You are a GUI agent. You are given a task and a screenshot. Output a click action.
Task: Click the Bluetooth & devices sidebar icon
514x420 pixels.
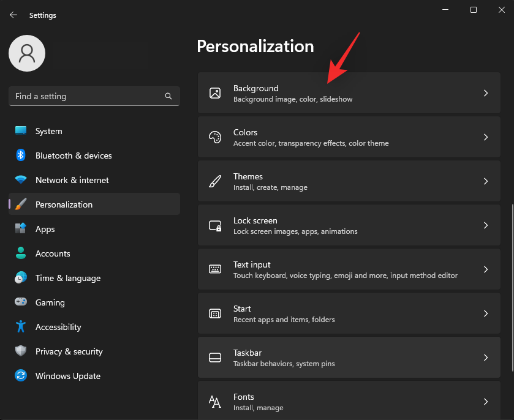[20, 156]
